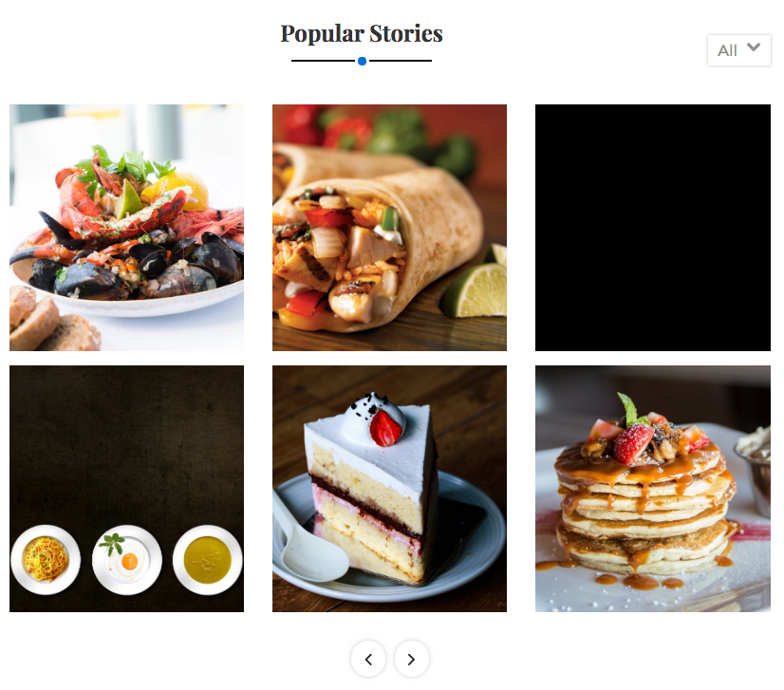Viewport: 784px width, 690px height.
Task: Go to previous stories with left arrow
Action: pos(368,659)
